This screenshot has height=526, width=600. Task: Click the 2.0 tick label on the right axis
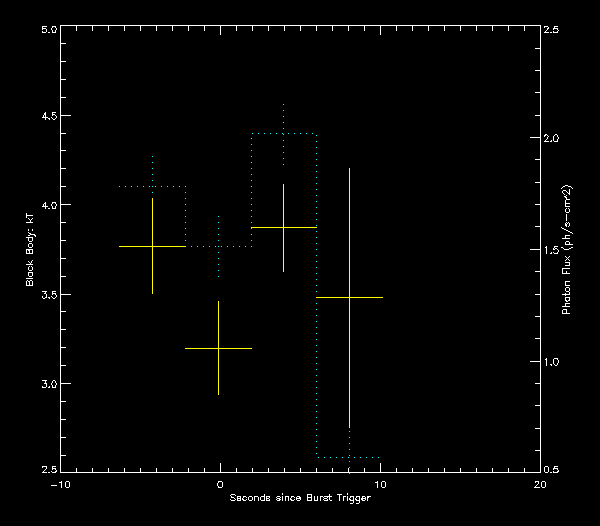point(551,138)
